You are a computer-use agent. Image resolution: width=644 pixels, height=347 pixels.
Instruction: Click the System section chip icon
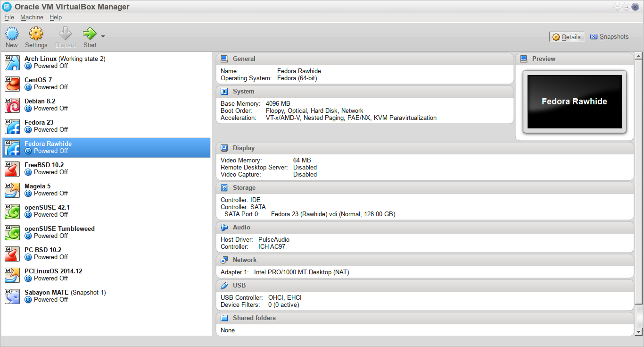[x=224, y=92]
